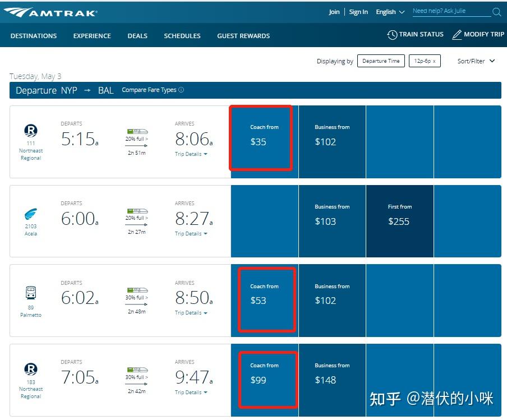Open the Destinations menu
The height and width of the screenshot is (420, 507).
(x=34, y=36)
